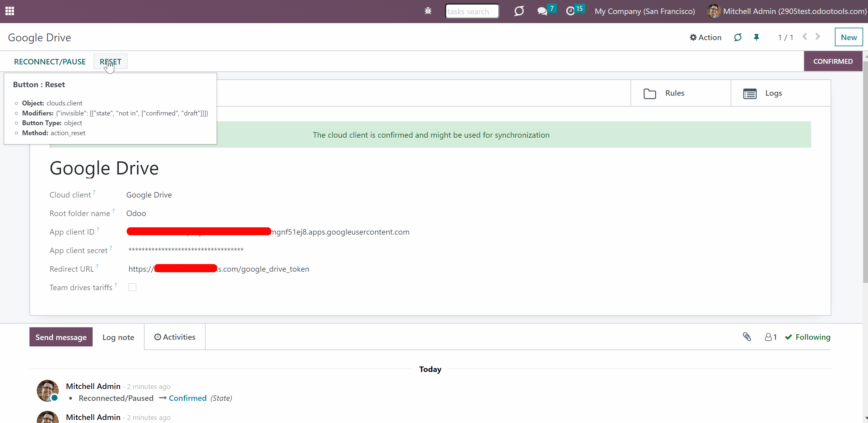Click the RESET button
Screen dimensions: 868x423
(111, 62)
